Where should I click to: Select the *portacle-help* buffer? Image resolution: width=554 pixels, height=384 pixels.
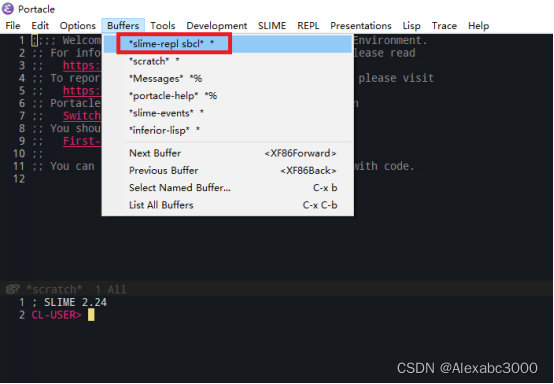coord(228,96)
